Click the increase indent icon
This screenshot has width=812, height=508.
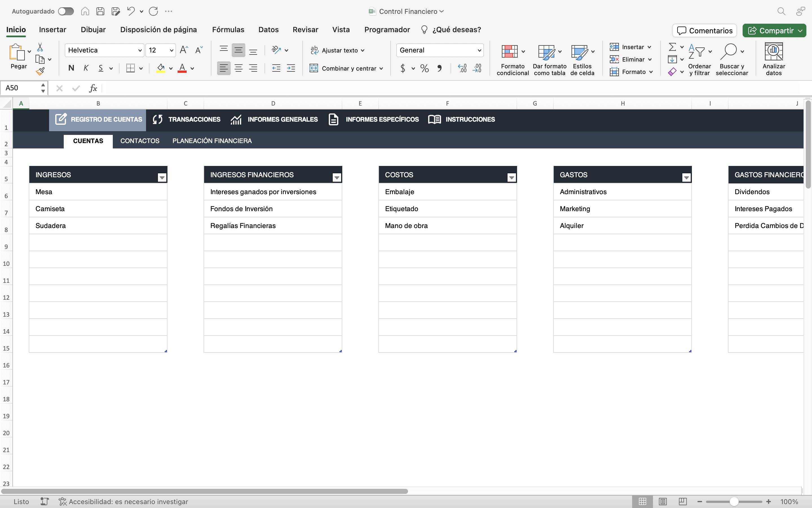pos(291,68)
